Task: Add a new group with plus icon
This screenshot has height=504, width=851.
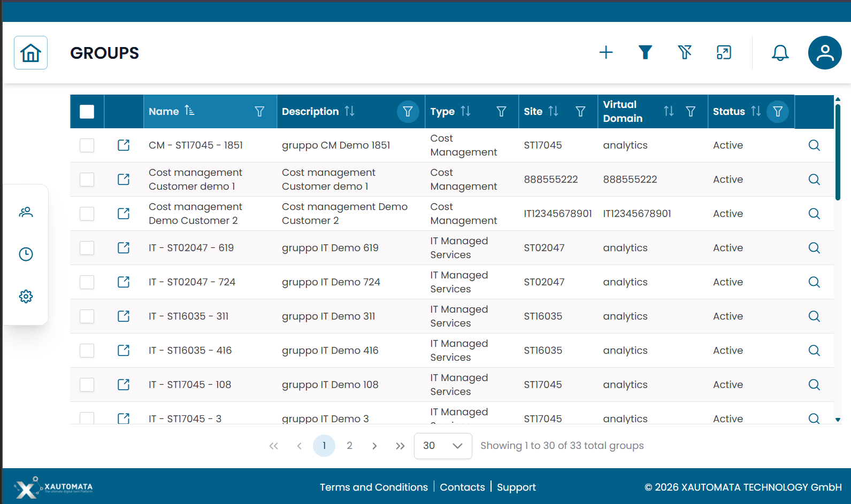Action: (605, 52)
